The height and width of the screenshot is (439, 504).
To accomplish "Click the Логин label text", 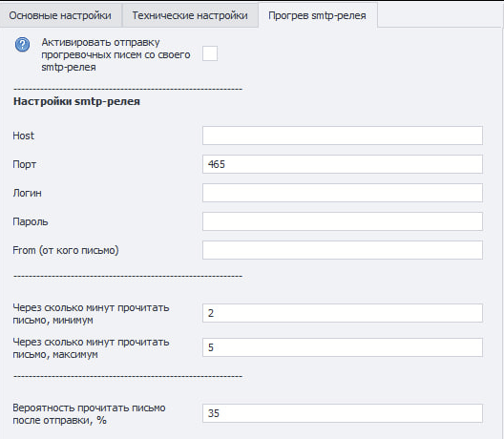I will [28, 193].
